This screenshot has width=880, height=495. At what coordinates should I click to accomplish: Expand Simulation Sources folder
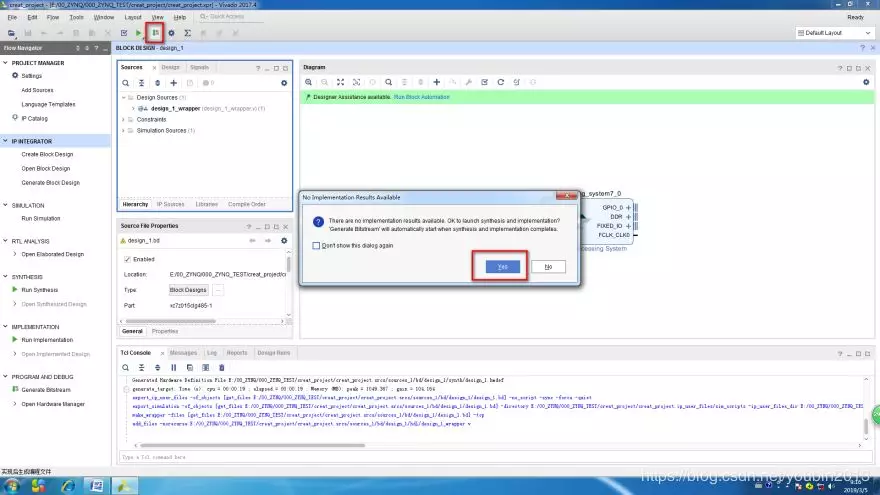(x=123, y=131)
